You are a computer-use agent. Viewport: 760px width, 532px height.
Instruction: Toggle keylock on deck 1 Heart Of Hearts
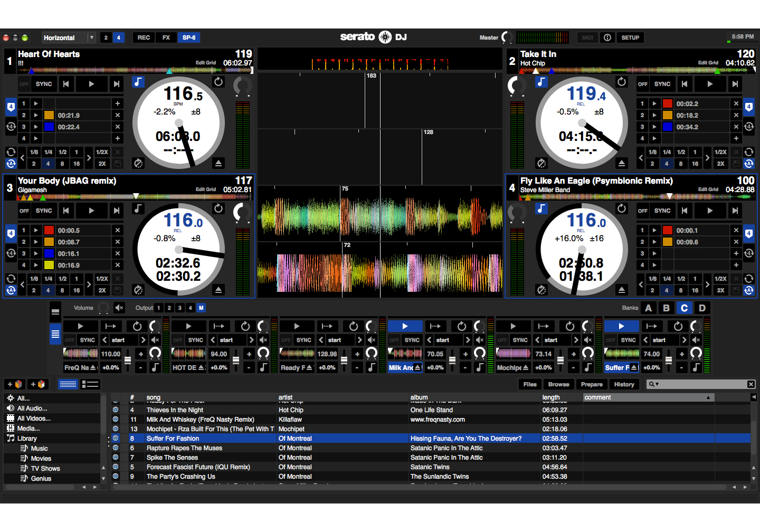click(x=138, y=82)
